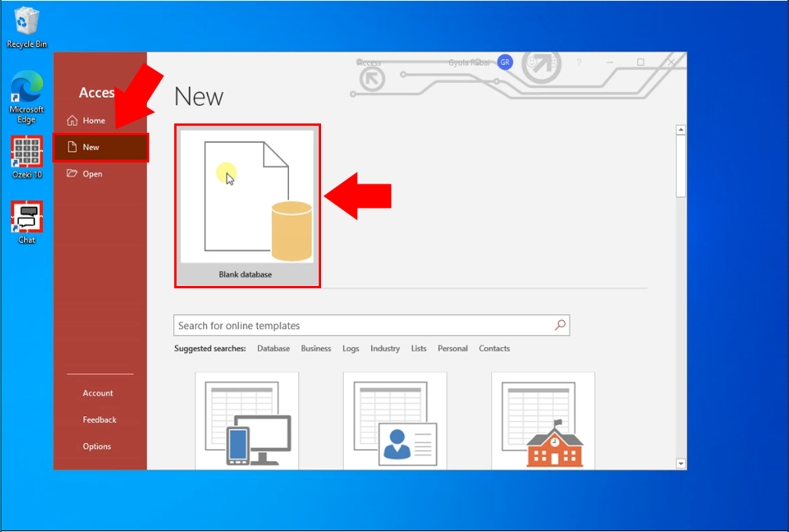Click the Business suggested search link
Image resolution: width=789 pixels, height=532 pixels.
coord(316,348)
